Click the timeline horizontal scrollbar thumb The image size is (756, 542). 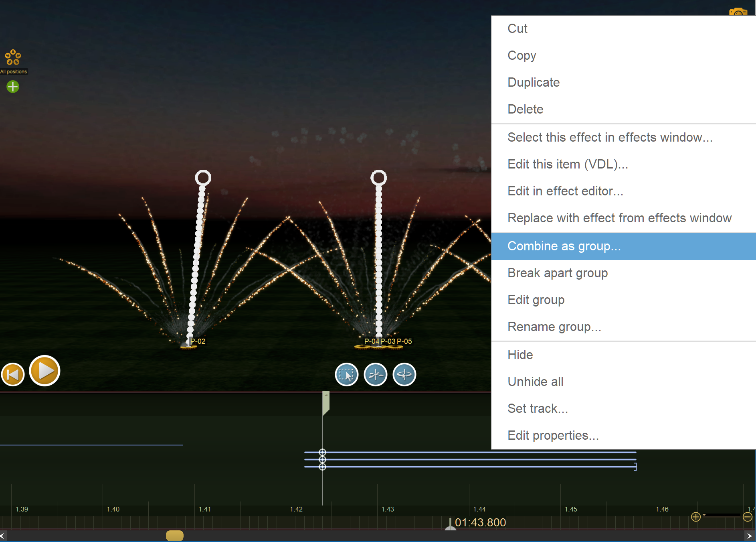[175, 536]
